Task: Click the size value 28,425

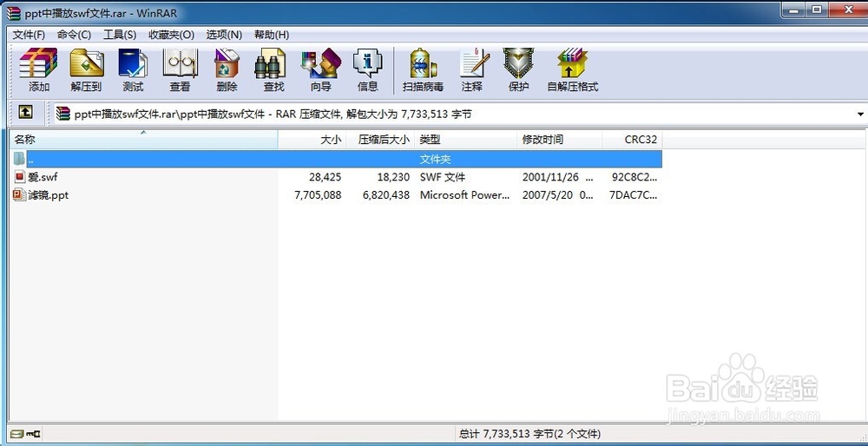Action: [325, 177]
